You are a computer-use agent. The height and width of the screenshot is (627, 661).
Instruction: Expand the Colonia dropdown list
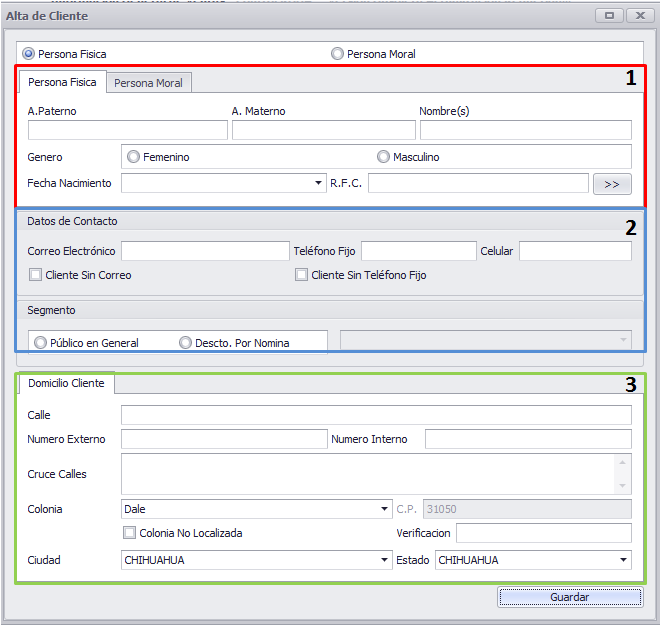coord(384,509)
